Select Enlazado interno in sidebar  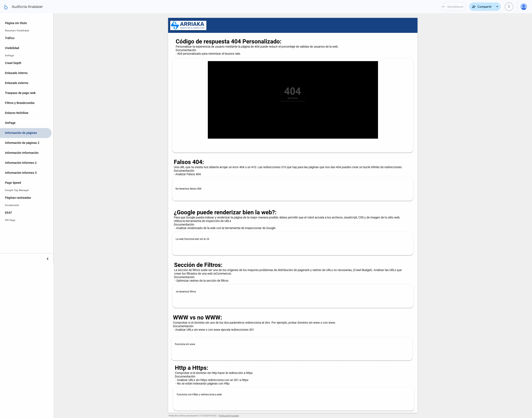pos(16,73)
